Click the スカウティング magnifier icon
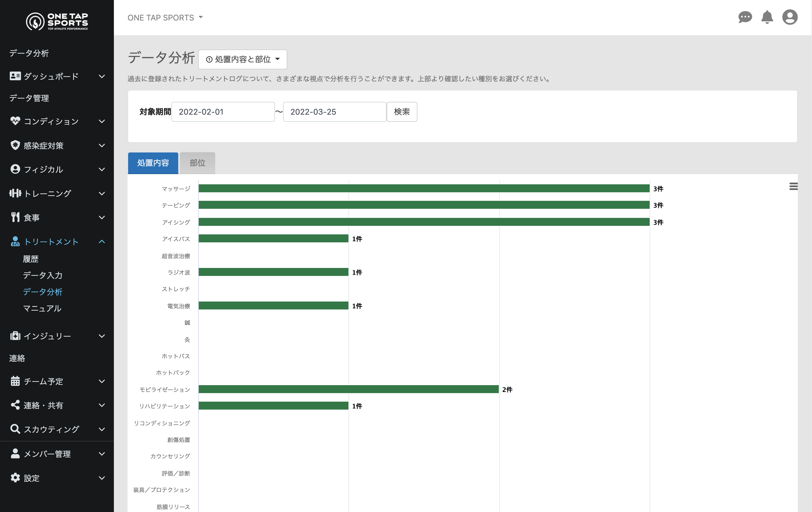The image size is (812, 512). 15,429
